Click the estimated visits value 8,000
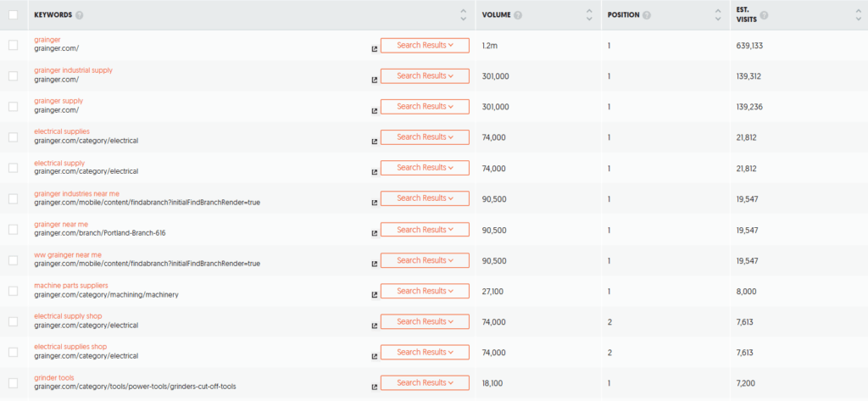The width and height of the screenshot is (868, 401). [746, 291]
